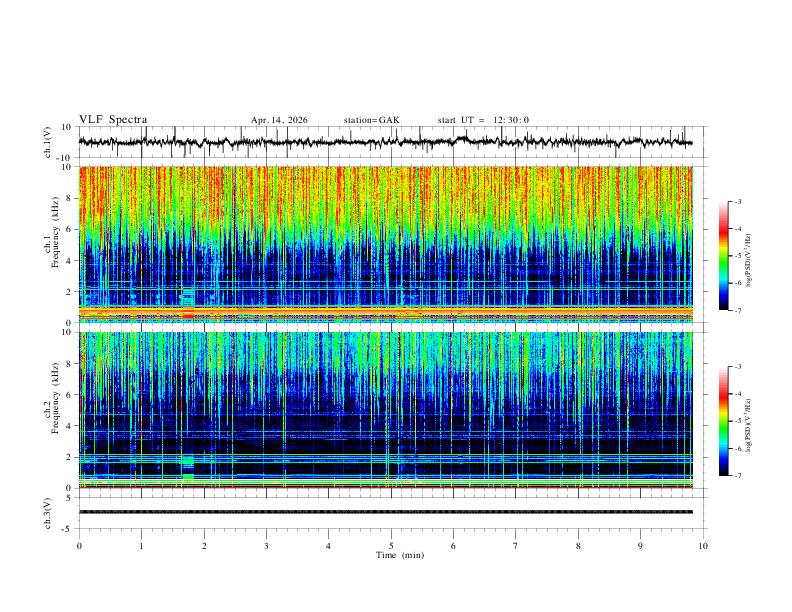Click the '5' tick on Time axis
Viewport: 792px width, 612px height.
click(391, 546)
